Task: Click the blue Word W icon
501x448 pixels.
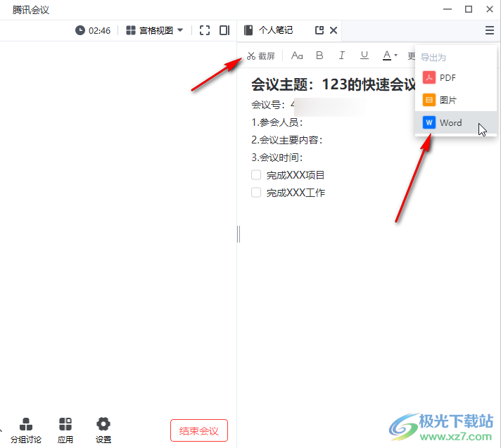Action: 429,122
